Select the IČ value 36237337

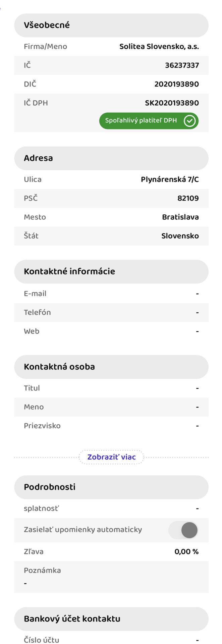point(182,65)
